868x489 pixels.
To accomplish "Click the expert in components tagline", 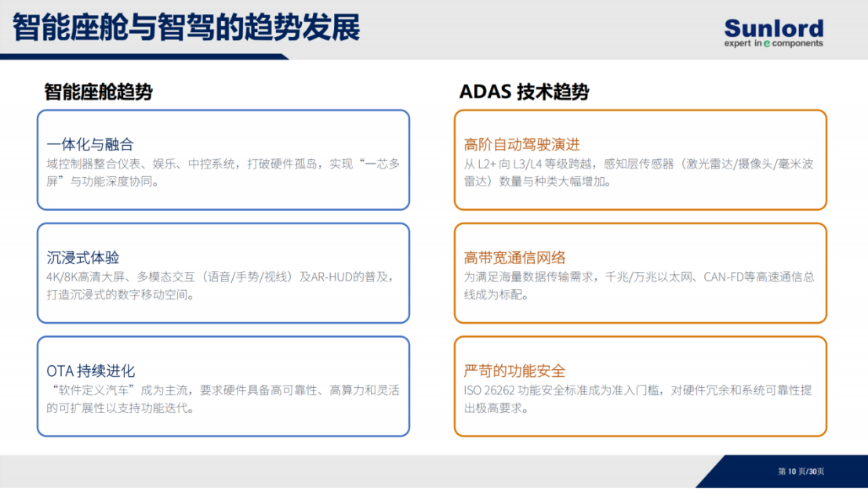I will tap(773, 43).
